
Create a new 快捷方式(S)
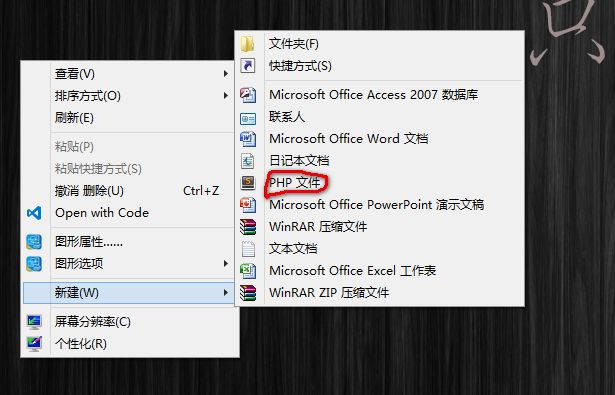[380, 66]
